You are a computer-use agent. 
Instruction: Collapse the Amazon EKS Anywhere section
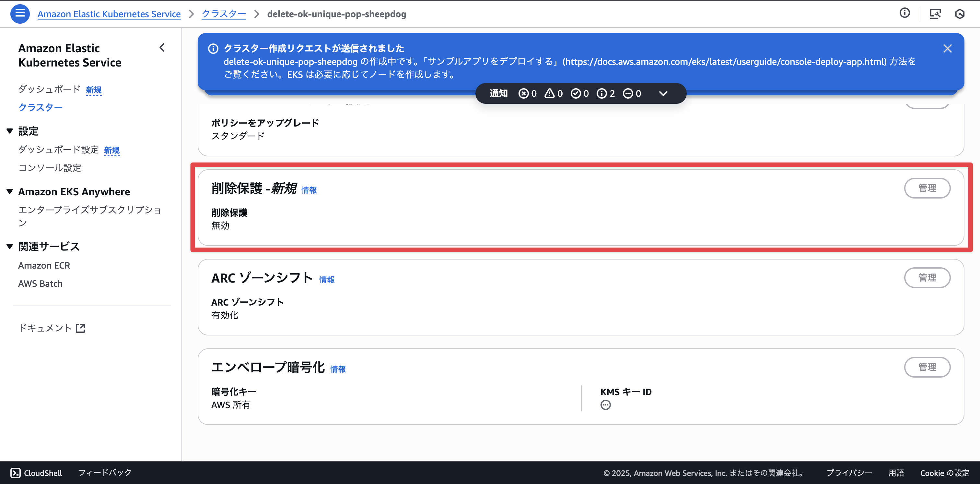pyautogui.click(x=10, y=191)
